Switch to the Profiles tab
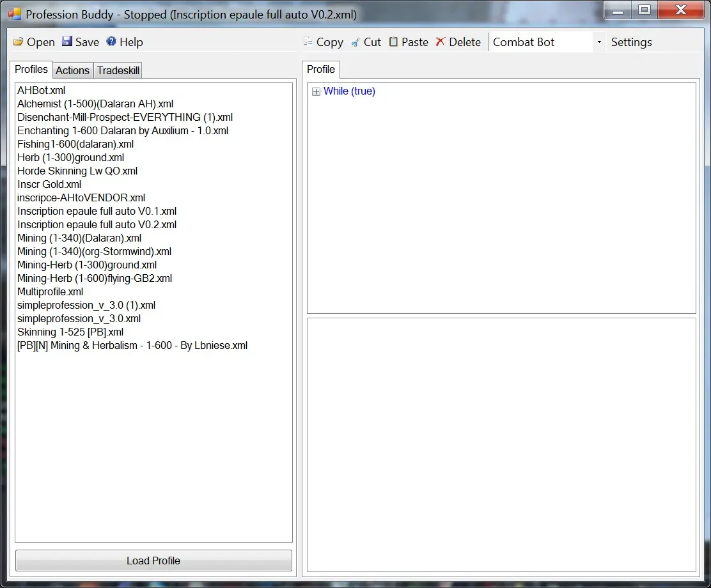 (x=31, y=70)
